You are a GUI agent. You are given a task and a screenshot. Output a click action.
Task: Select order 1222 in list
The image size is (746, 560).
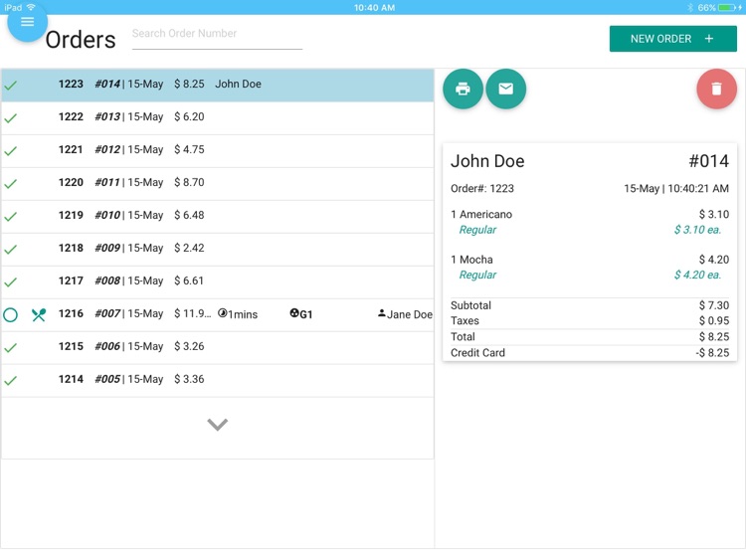click(218, 117)
